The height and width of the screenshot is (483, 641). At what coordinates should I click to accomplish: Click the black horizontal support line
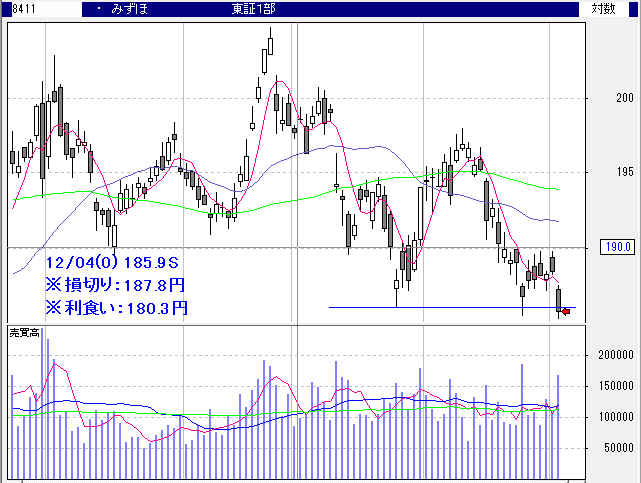440,307
